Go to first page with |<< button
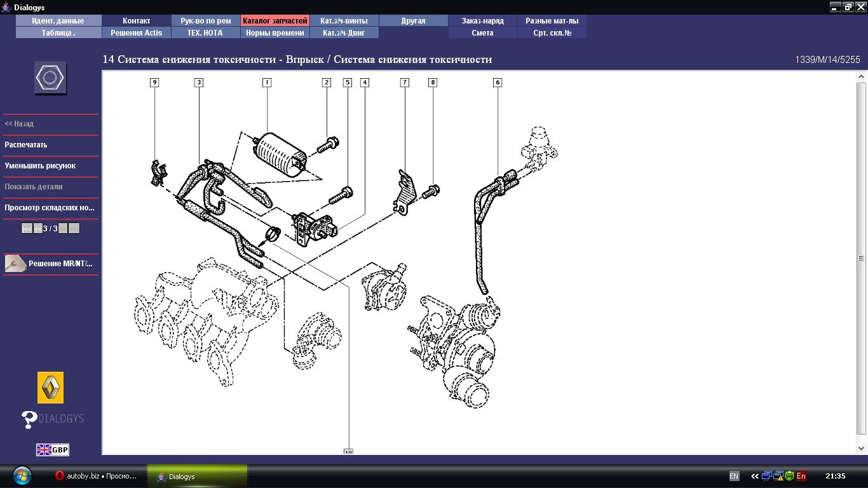This screenshot has height=488, width=868. (x=27, y=229)
